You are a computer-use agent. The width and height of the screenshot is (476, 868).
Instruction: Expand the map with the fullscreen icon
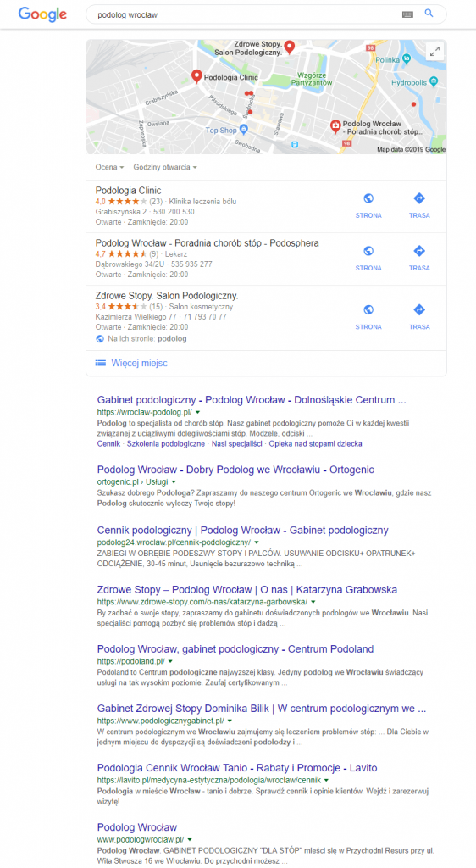[x=435, y=52]
